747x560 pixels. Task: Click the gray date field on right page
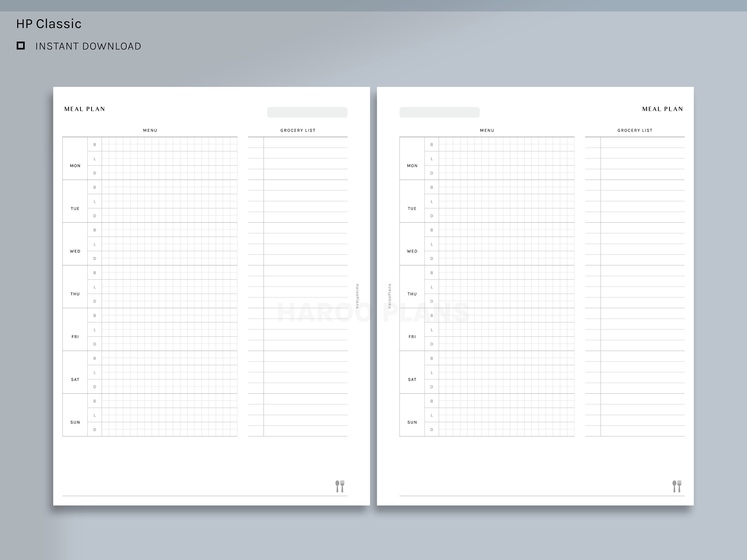click(x=439, y=112)
